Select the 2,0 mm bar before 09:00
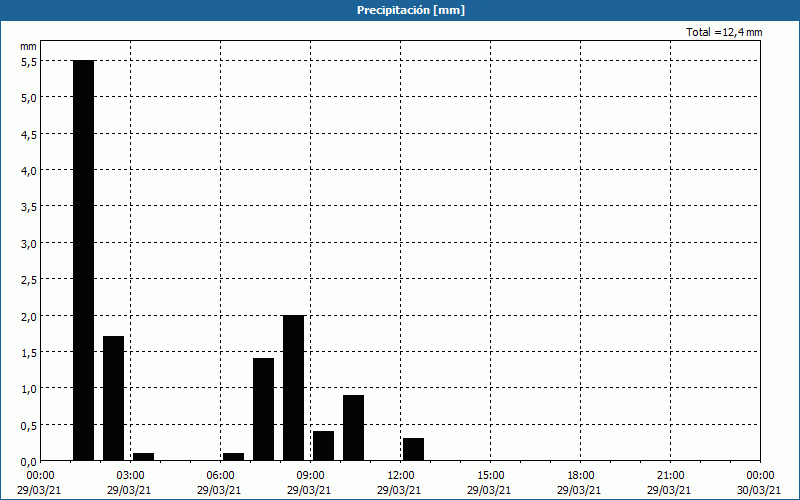 [x=293, y=388]
